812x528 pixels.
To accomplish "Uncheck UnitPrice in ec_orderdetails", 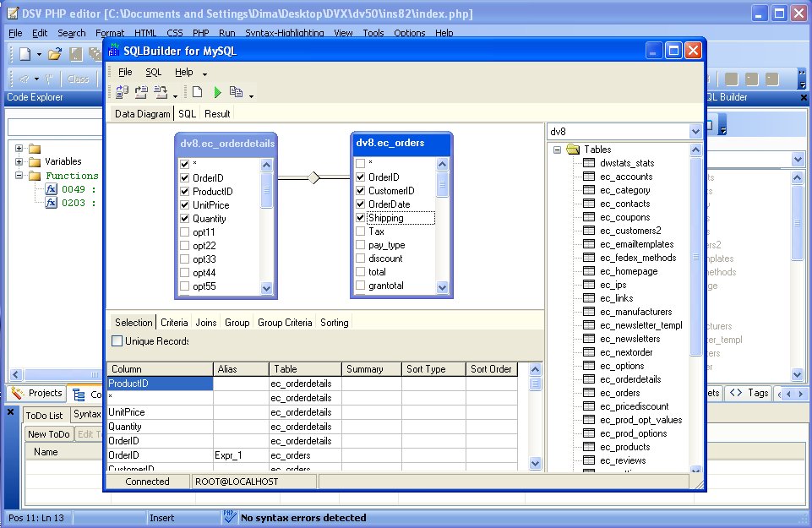I will [x=184, y=205].
